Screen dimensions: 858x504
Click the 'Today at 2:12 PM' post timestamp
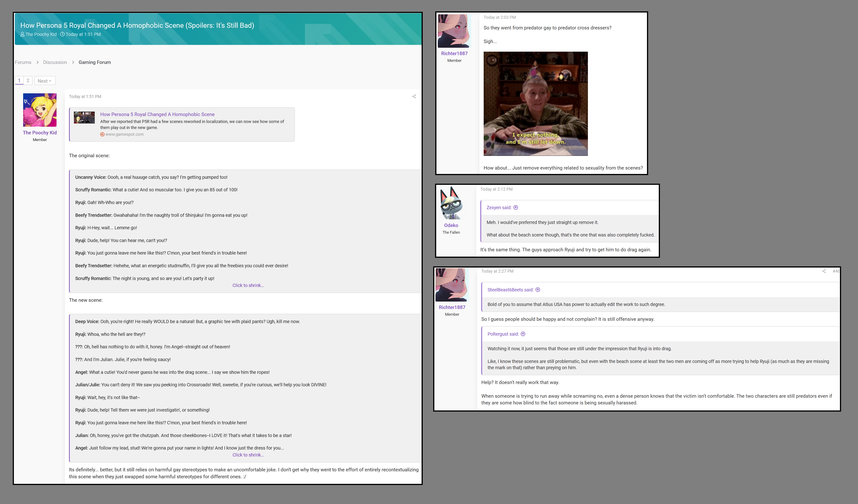coord(496,189)
